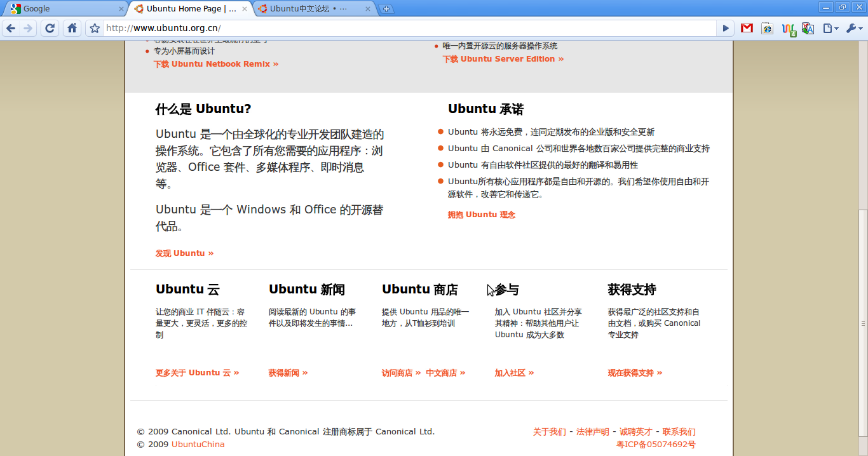
Task: Go back to the previous page
Action: coord(11,28)
